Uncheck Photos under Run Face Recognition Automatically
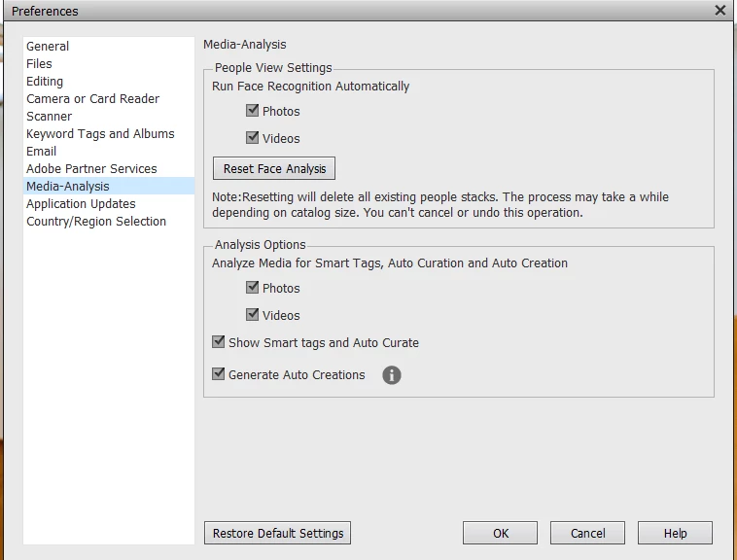The height and width of the screenshot is (560, 737). pyautogui.click(x=253, y=111)
